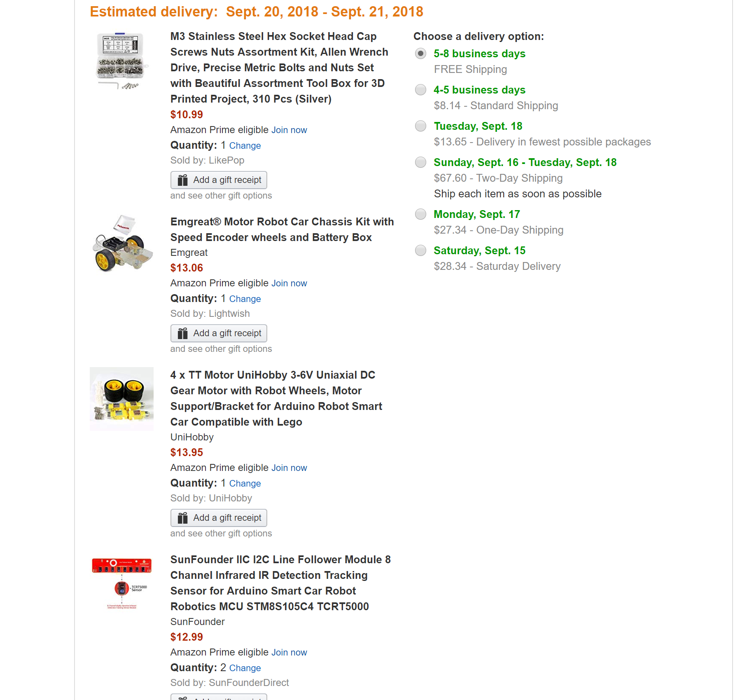740x700 pixels.
Task: Change quantity of M3 screws kit
Action: click(245, 146)
